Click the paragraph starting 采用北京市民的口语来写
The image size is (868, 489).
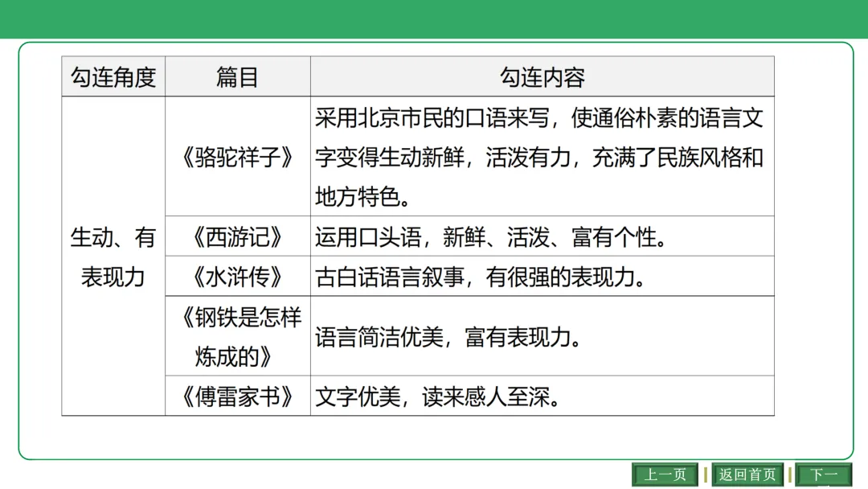(x=539, y=157)
